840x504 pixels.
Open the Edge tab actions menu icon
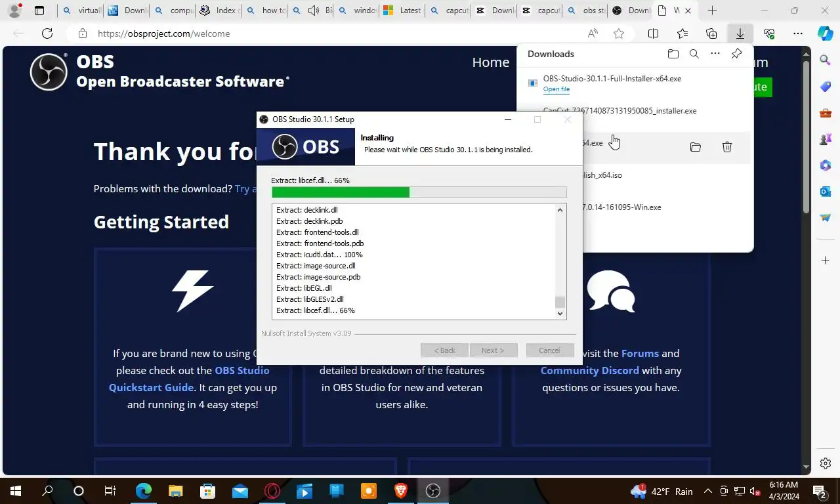(39, 10)
